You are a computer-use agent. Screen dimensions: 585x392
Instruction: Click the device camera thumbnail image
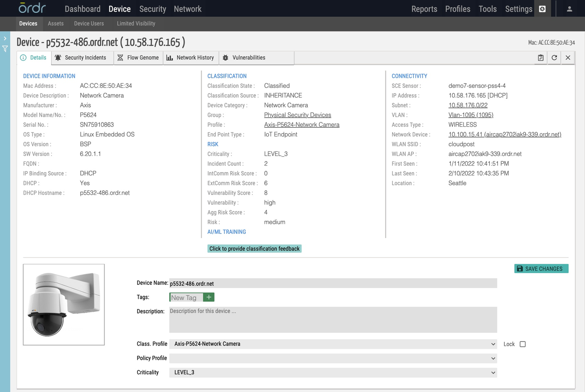(64, 304)
